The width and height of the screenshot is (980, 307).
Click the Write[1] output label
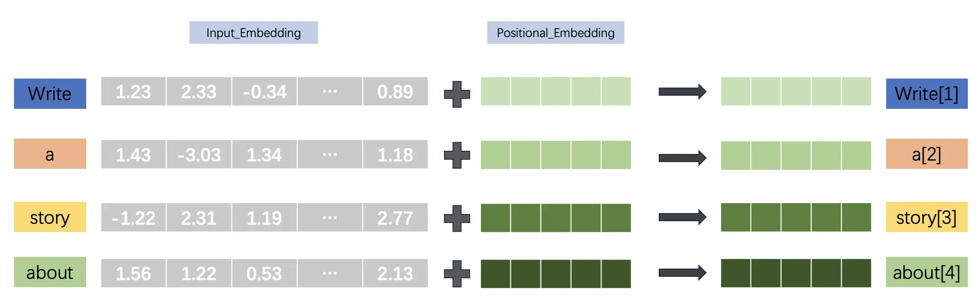point(927,93)
